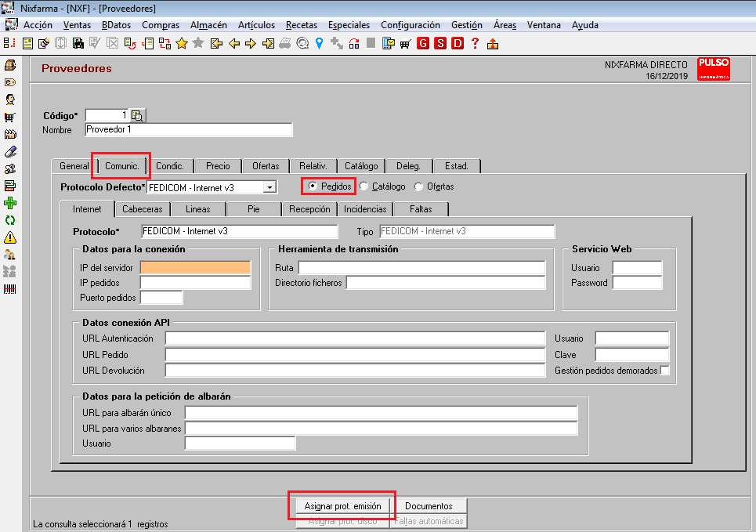Switch to the Precio tab
The image size is (756, 532).
(x=218, y=166)
